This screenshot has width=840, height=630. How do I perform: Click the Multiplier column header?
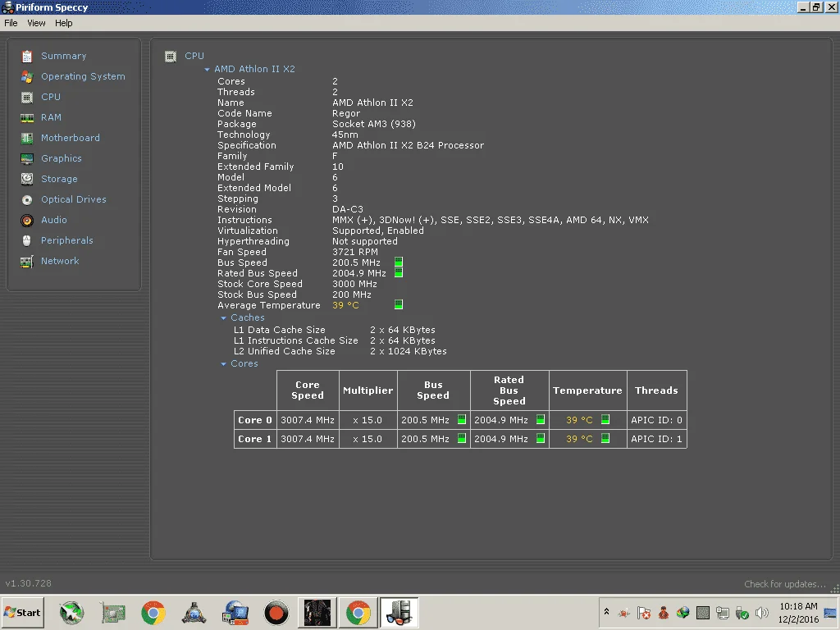[x=368, y=390]
